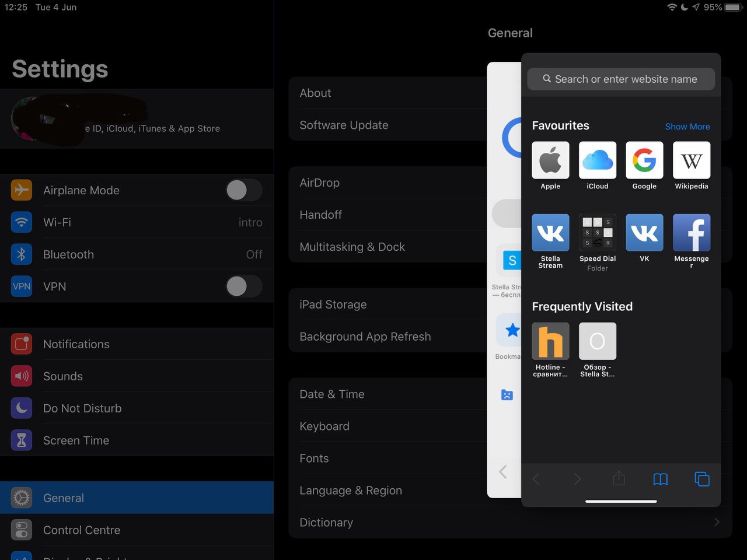The height and width of the screenshot is (560, 747).
Task: Open the Wikipedia favourite tile
Action: [692, 160]
